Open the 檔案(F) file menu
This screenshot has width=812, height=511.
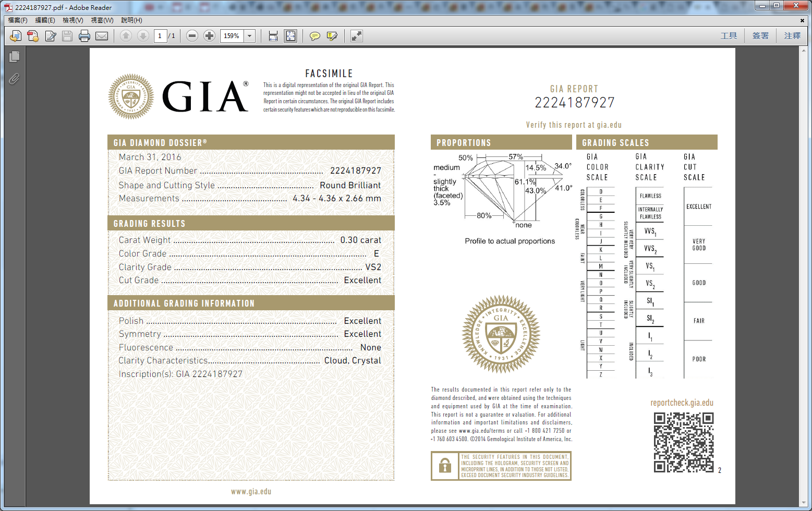point(18,20)
